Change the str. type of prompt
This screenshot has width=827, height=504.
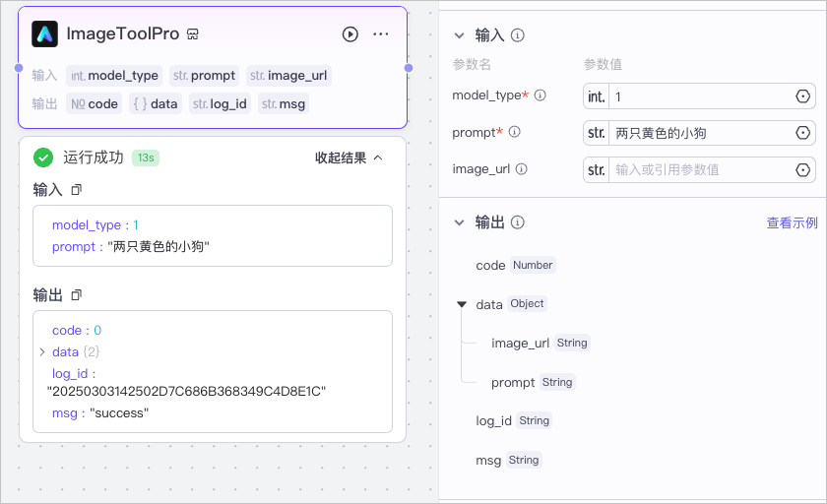(596, 133)
